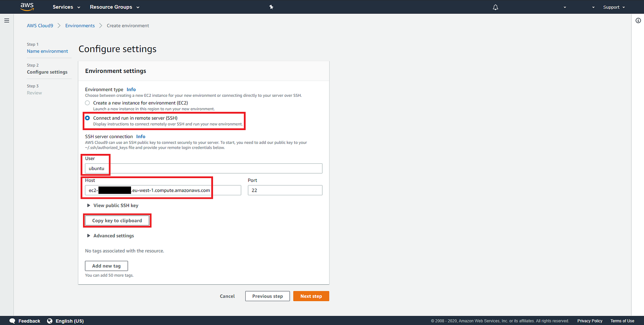644x325 pixels.
Task: Go to Environments breadcrumb
Action: 80,26
